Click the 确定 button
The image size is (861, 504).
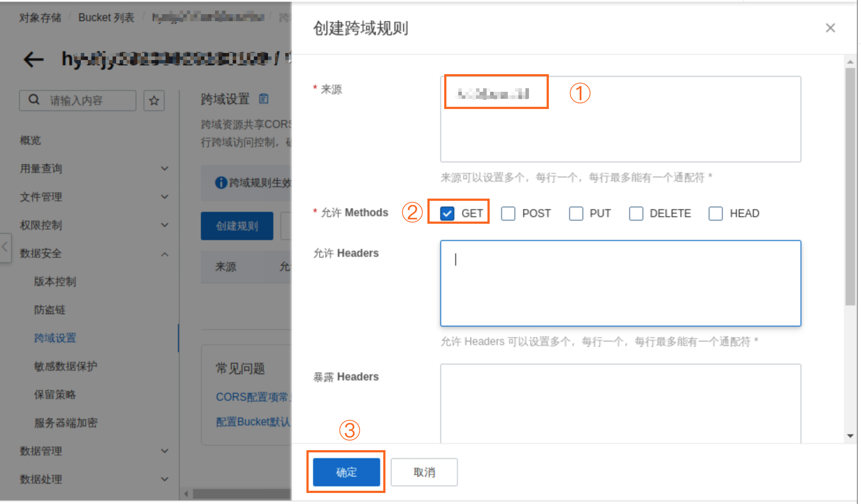pyautogui.click(x=346, y=472)
